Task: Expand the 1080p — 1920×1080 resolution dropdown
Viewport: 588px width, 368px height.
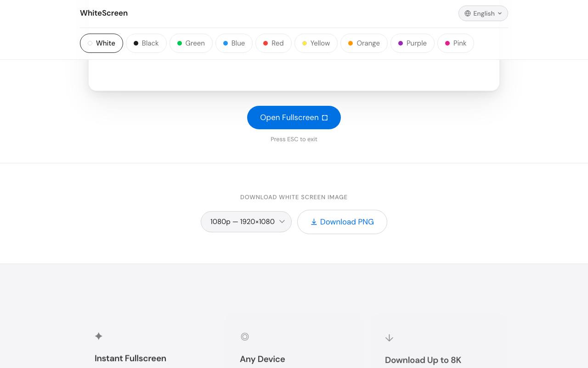Action: click(246, 222)
